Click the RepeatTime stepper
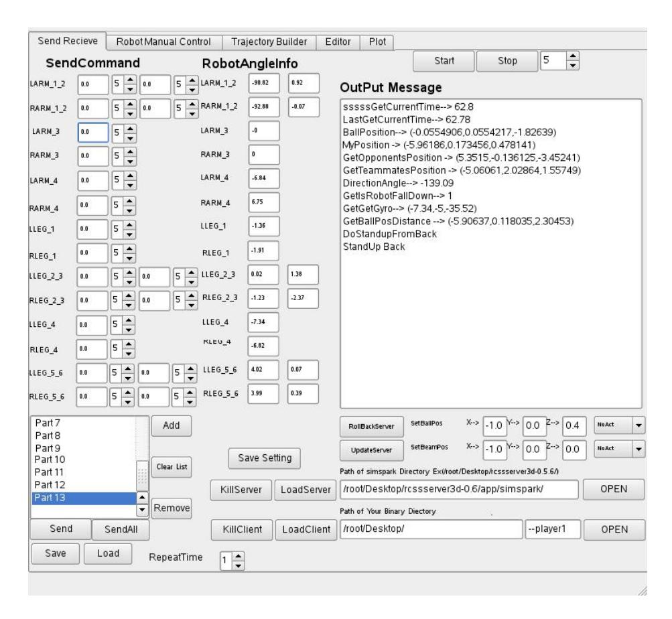672x619 pixels. [x=232, y=560]
